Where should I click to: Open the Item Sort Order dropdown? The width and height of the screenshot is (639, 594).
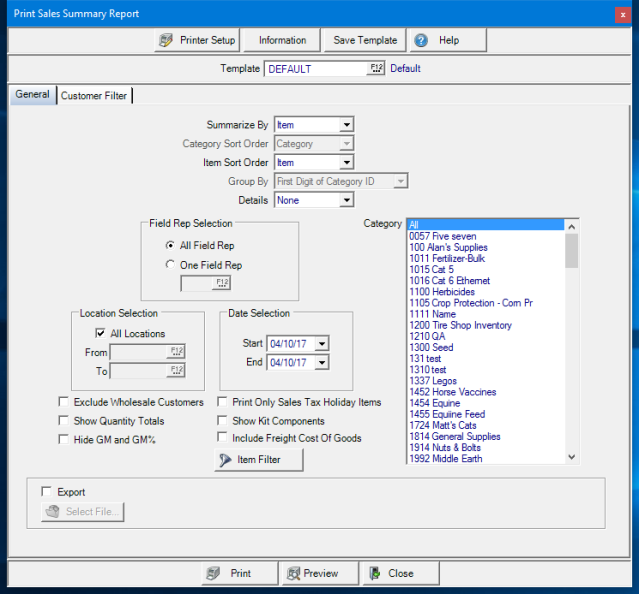pos(346,162)
